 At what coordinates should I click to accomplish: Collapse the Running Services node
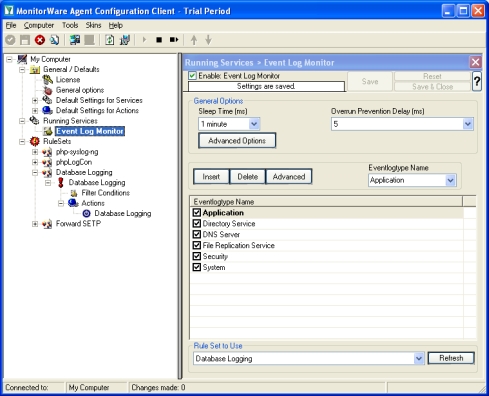[x=22, y=121]
